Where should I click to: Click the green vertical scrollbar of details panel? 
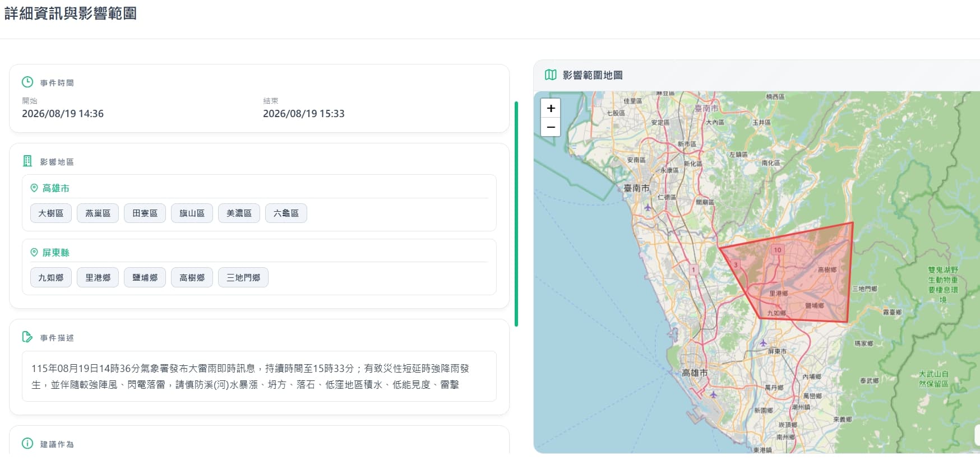(x=516, y=213)
